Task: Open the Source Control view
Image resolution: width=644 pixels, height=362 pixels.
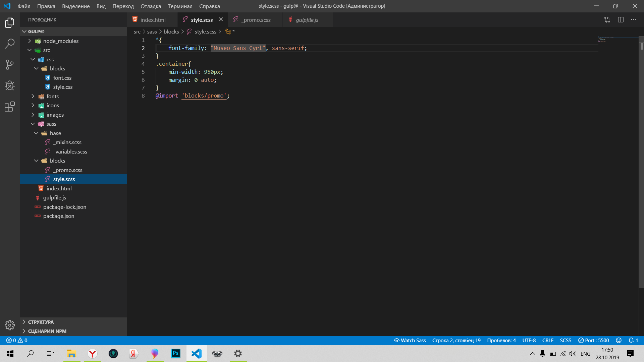Action: [x=10, y=64]
